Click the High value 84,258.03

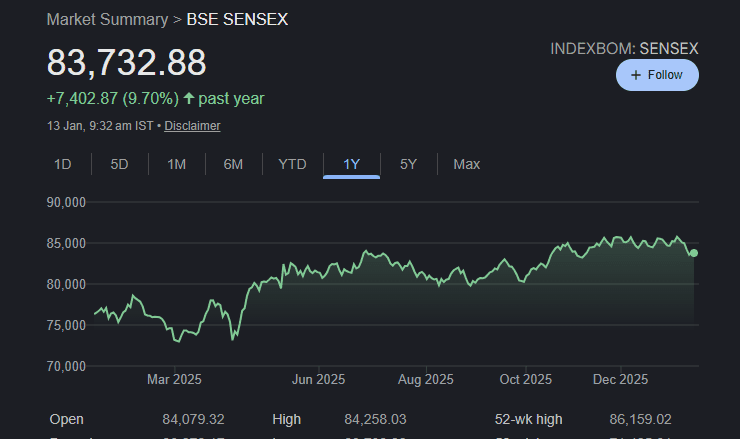click(375, 419)
